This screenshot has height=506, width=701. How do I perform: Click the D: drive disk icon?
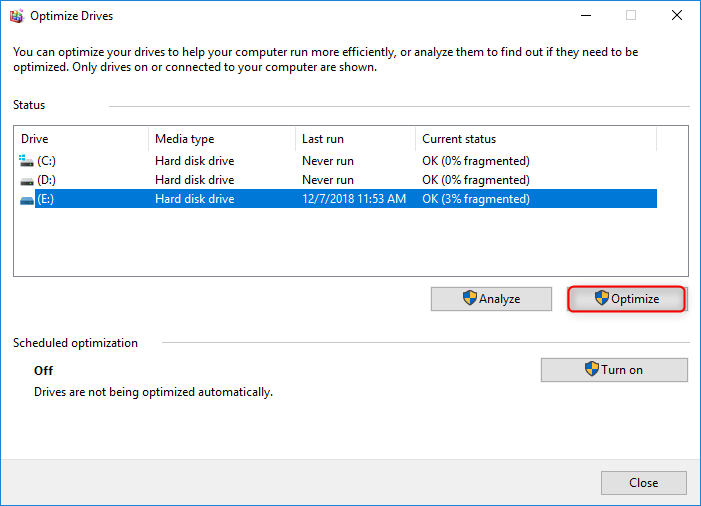pos(26,180)
